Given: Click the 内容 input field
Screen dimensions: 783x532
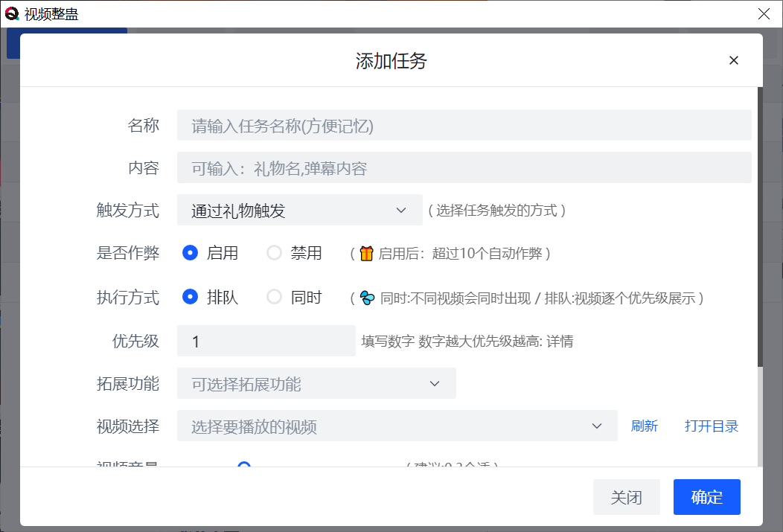Looking at the screenshot, I should click(x=464, y=168).
